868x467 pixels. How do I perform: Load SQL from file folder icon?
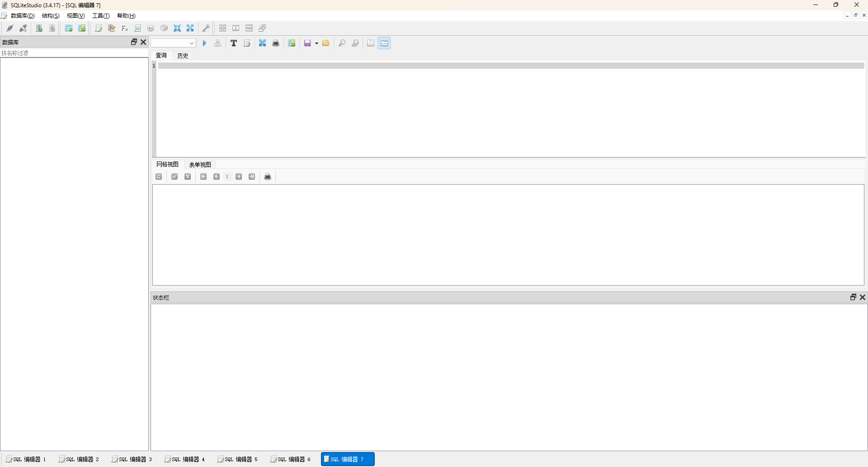tap(326, 43)
